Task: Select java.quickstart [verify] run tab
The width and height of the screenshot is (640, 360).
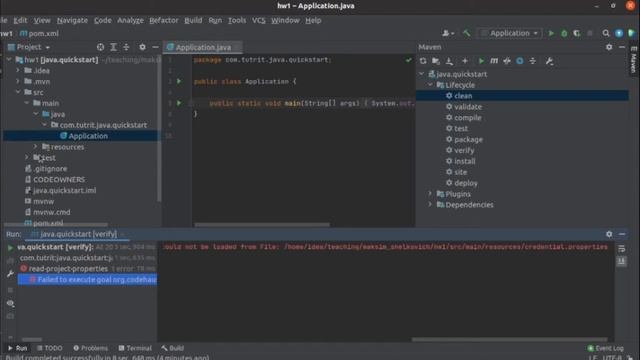Action: (x=77, y=234)
